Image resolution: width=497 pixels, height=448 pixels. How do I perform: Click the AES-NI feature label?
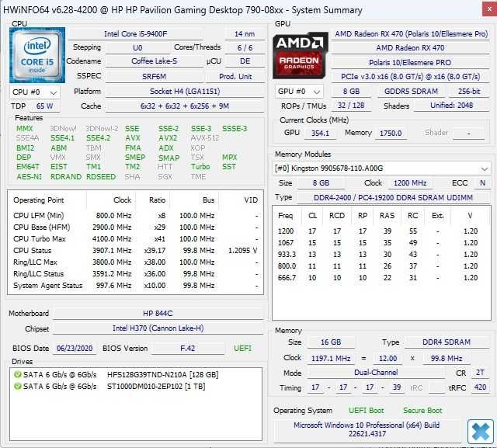(29, 177)
